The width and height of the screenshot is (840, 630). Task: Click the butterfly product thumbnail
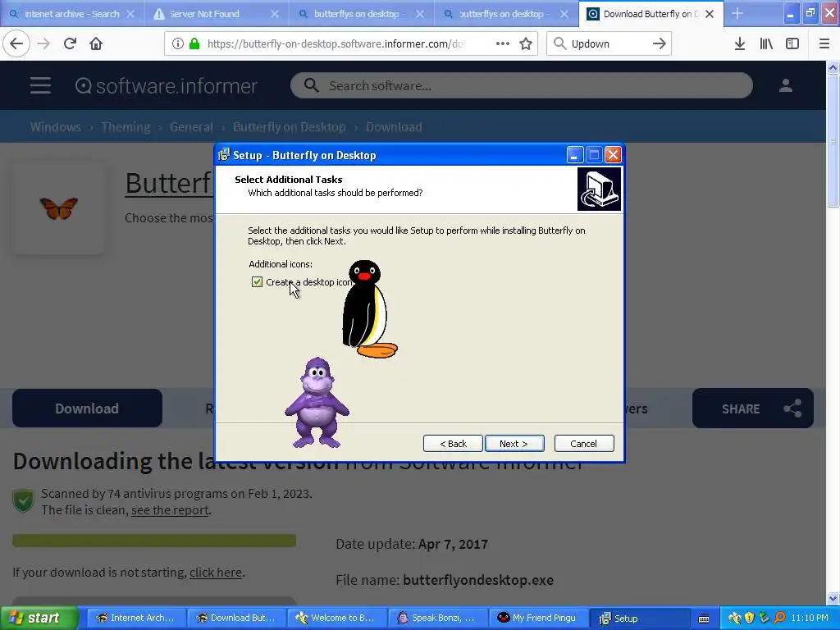[x=58, y=208]
